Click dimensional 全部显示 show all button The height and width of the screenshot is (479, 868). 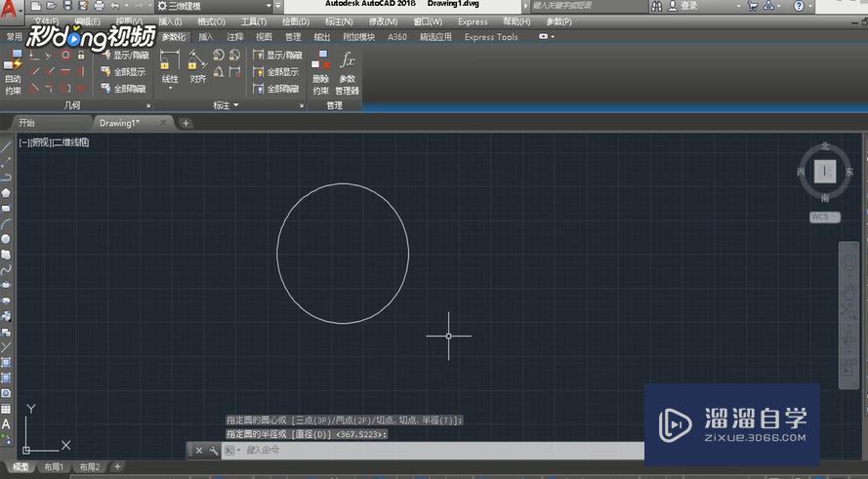point(275,72)
